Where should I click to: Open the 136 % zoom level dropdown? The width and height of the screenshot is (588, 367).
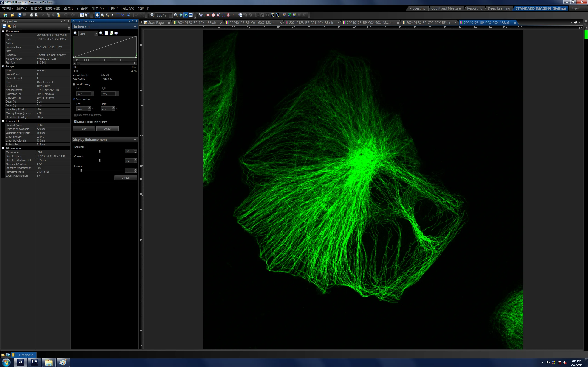click(x=171, y=15)
